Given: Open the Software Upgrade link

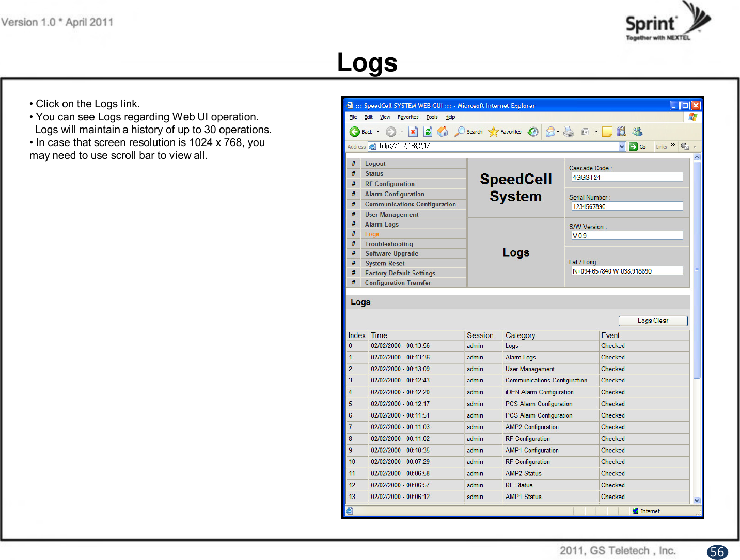Looking at the screenshot, I should pos(391,254).
